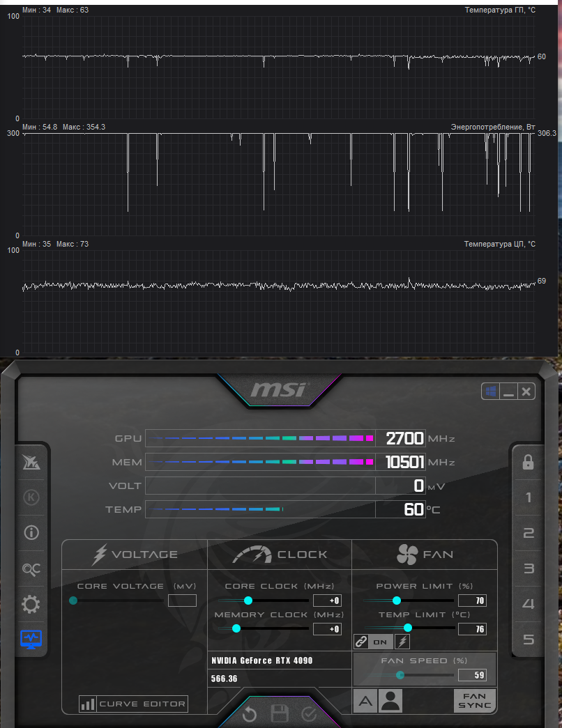
Task: Click the Power Limit 70 field
Action: point(472,601)
